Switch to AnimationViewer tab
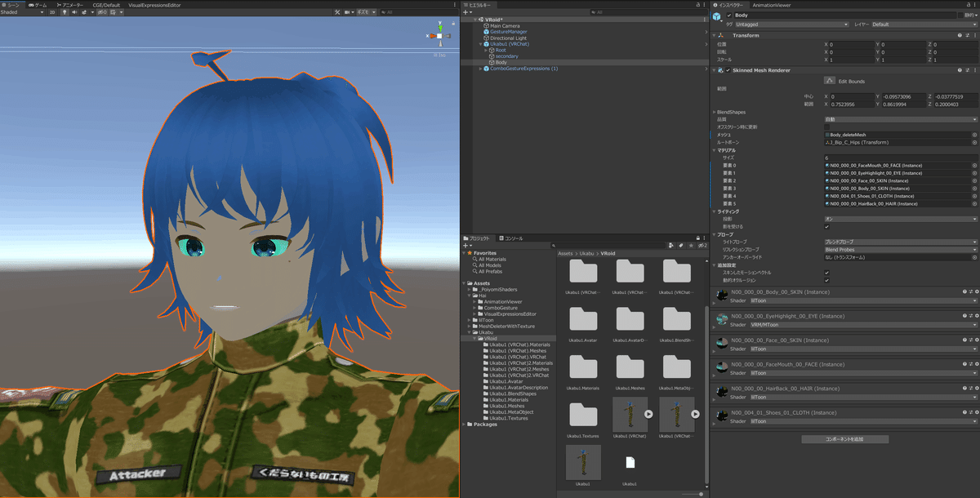 (771, 5)
